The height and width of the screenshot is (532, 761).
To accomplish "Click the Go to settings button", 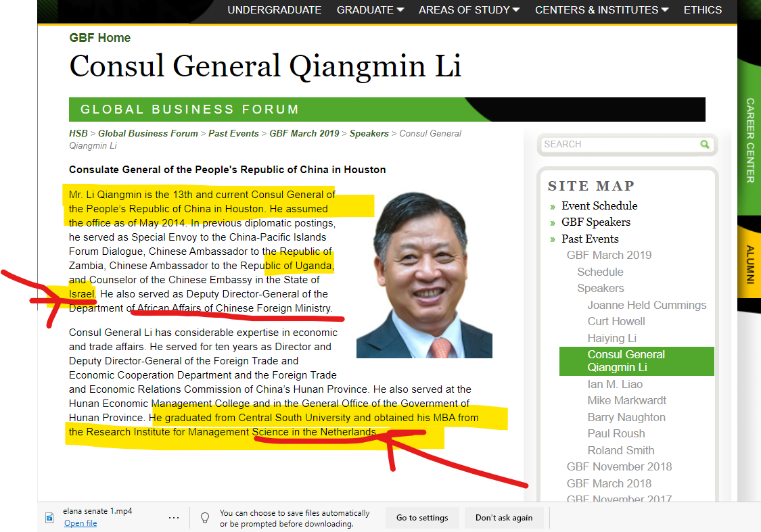I will pyautogui.click(x=422, y=518).
